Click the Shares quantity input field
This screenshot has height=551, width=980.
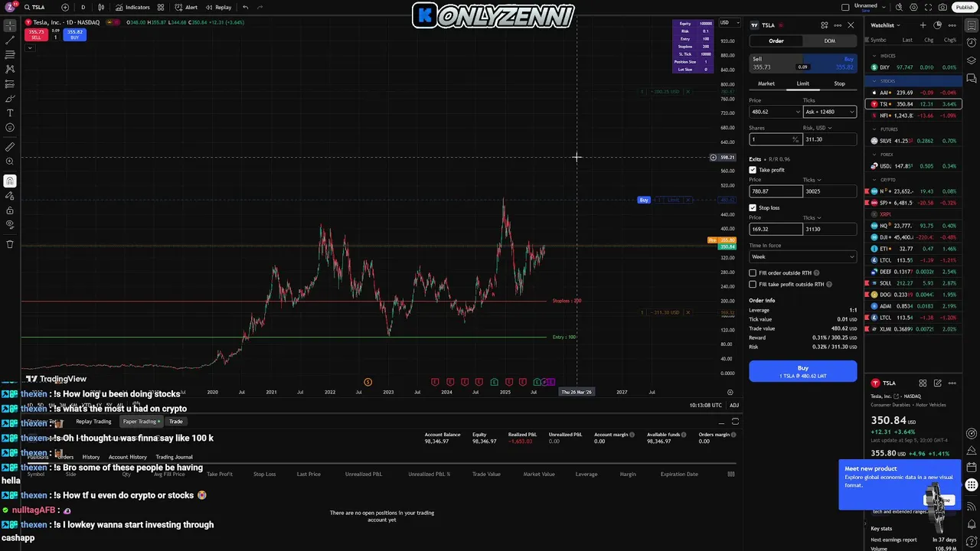click(x=776, y=139)
